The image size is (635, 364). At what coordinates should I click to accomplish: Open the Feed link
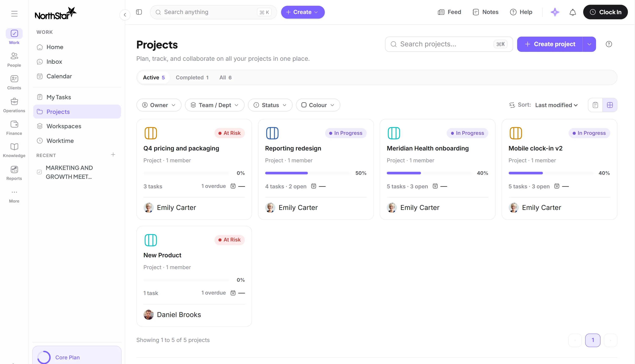(x=449, y=12)
